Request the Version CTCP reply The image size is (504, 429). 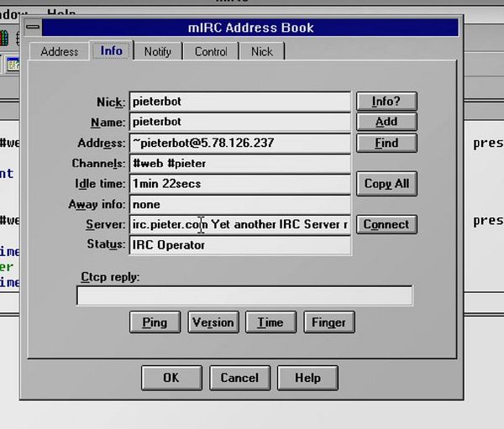213,322
